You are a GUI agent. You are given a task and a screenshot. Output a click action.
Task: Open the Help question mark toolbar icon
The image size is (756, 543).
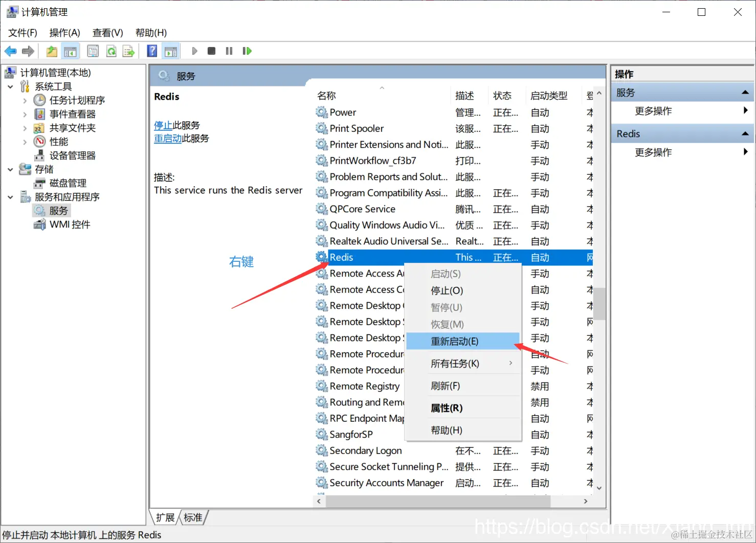point(152,51)
